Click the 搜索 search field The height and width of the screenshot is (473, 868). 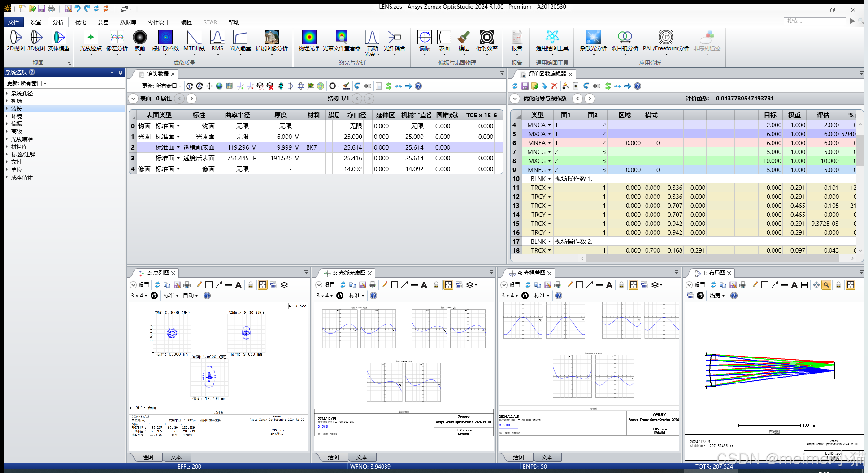click(815, 21)
